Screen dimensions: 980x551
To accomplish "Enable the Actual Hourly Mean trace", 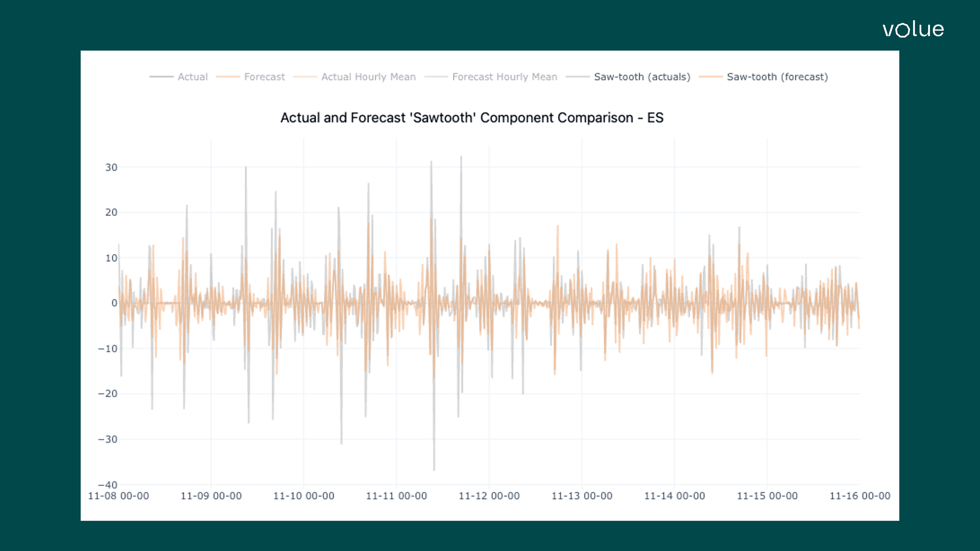I will pyautogui.click(x=368, y=77).
